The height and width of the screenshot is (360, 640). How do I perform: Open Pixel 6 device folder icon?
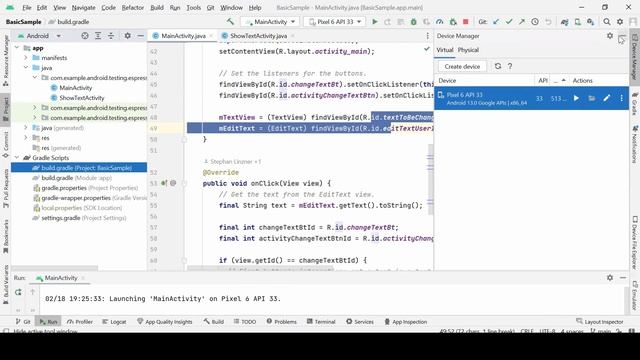point(592,98)
